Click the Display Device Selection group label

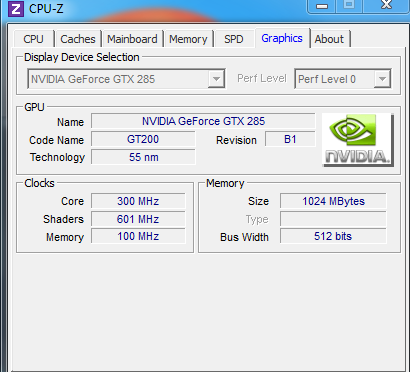[82, 57]
